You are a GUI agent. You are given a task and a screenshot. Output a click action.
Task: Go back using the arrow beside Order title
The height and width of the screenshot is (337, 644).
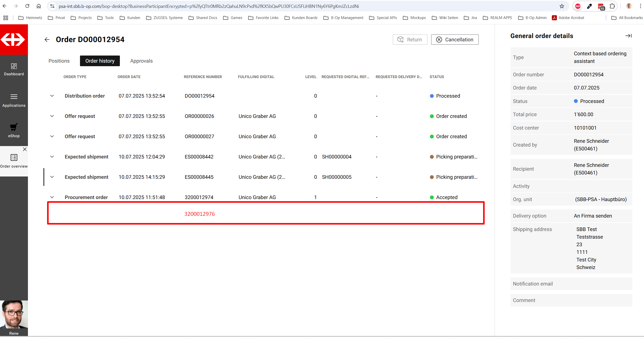click(47, 40)
